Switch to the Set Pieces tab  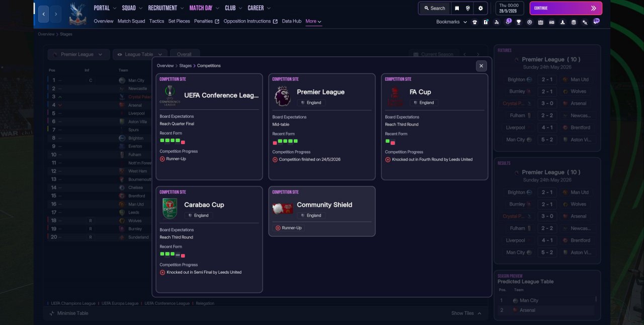tap(179, 22)
